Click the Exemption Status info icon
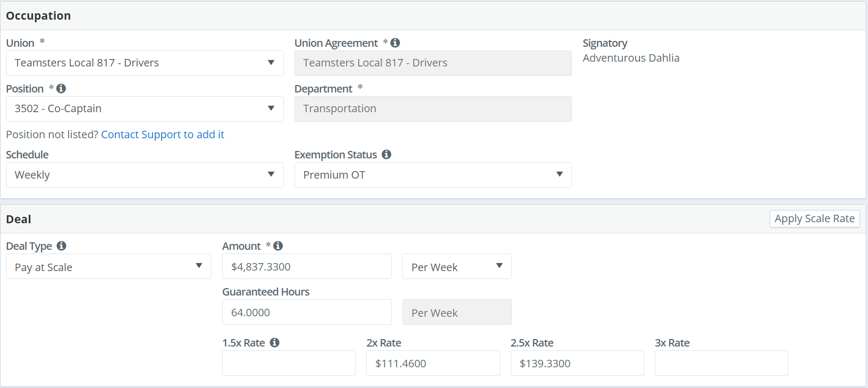 (386, 155)
